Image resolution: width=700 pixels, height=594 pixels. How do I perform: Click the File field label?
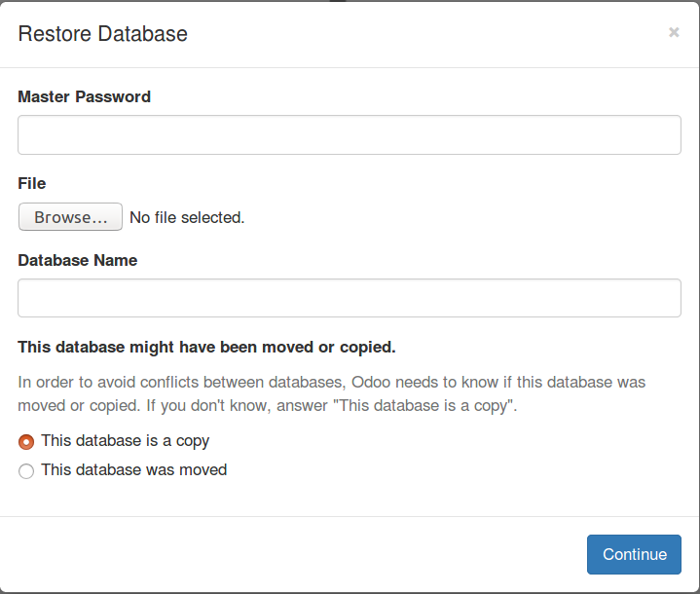(x=32, y=183)
